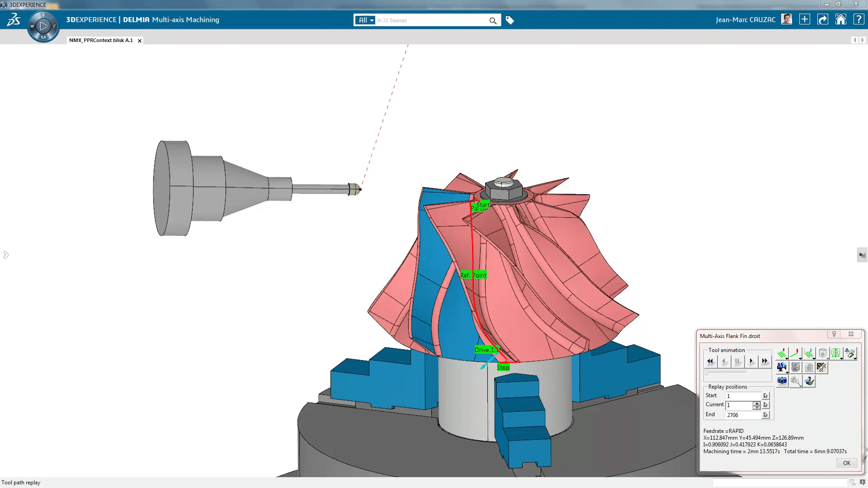Click the search field In 11 Sources
The height and width of the screenshot is (488, 868).
pos(431,20)
